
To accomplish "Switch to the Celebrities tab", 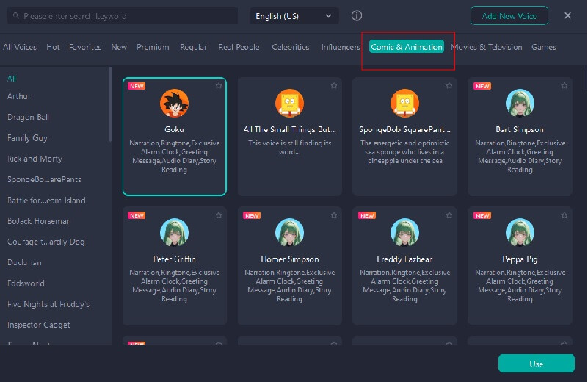I will point(290,47).
